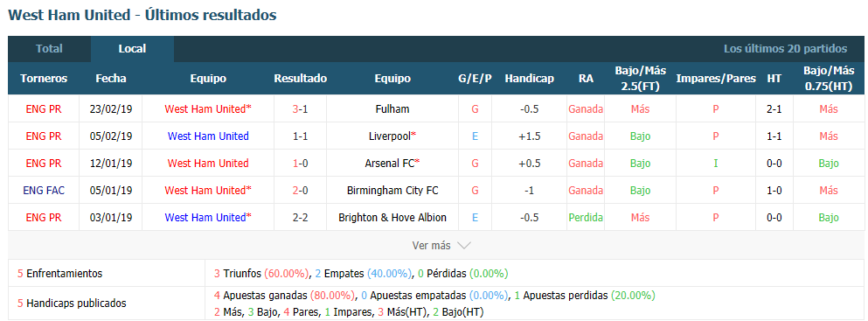This screenshot has width=868, height=321.
Task: Click the ENG FAC tournament label
Action: (44, 191)
